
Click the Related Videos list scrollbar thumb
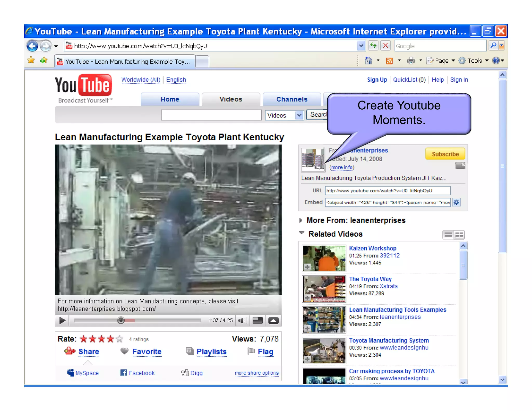pyautogui.click(x=463, y=265)
